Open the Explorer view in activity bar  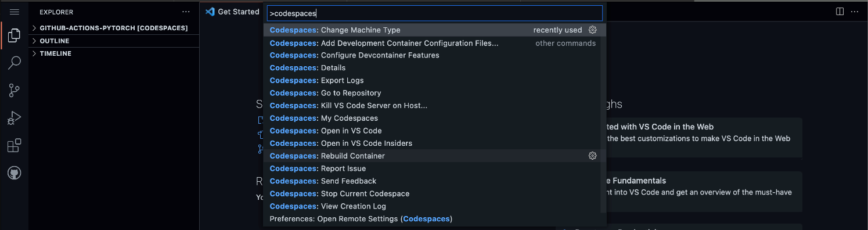tap(15, 36)
